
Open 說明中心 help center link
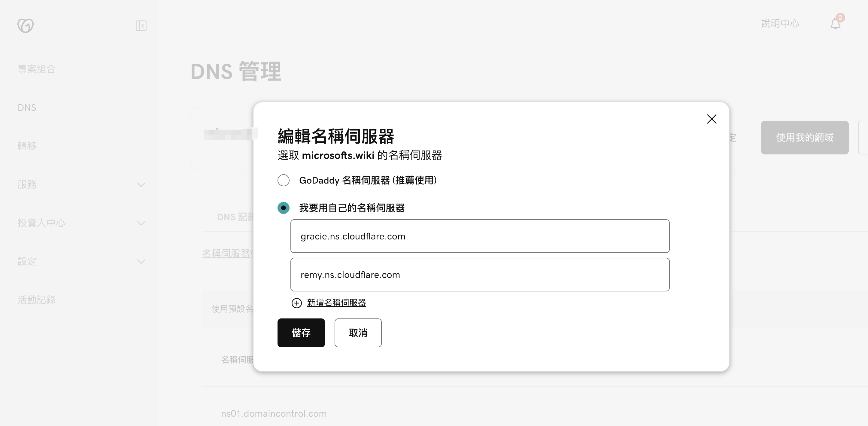tap(780, 24)
